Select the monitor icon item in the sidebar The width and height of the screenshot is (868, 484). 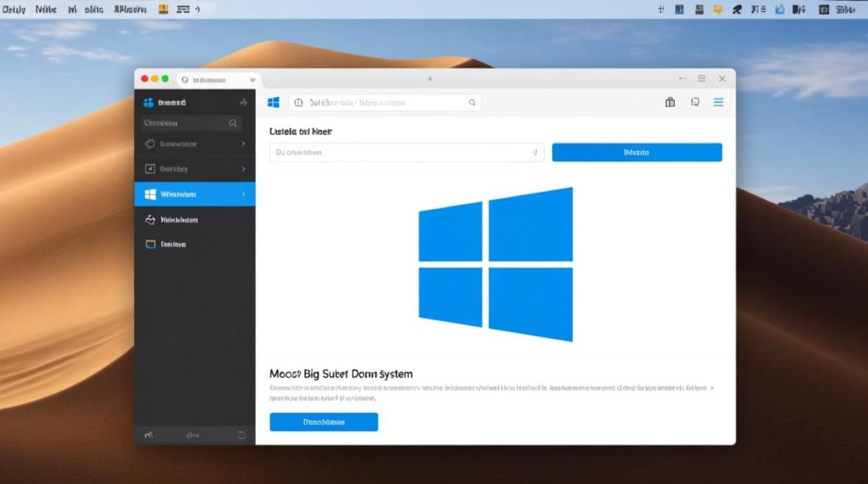150,244
